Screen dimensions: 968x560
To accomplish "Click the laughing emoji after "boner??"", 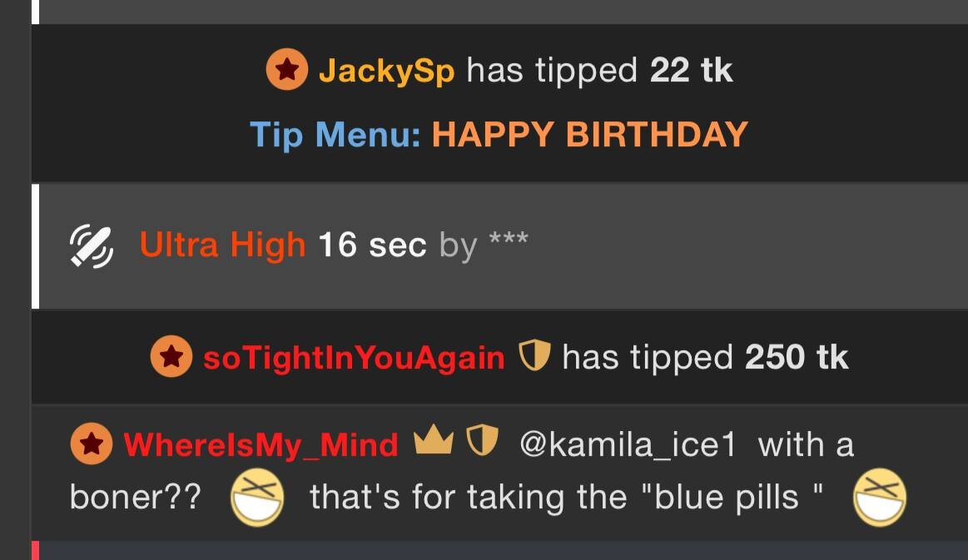I will pyautogui.click(x=257, y=497).
